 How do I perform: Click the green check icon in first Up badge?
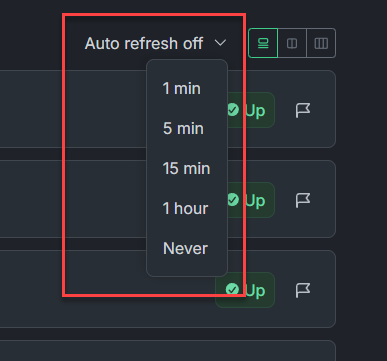(233, 110)
